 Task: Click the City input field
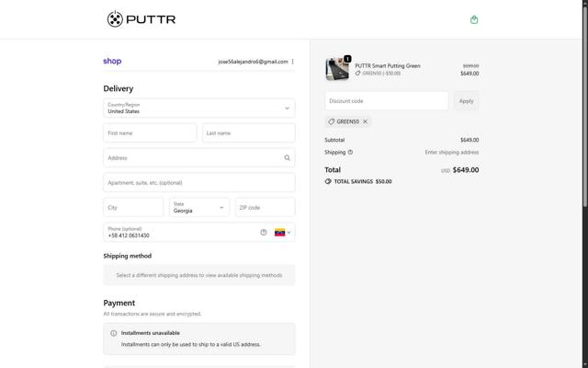pos(133,208)
